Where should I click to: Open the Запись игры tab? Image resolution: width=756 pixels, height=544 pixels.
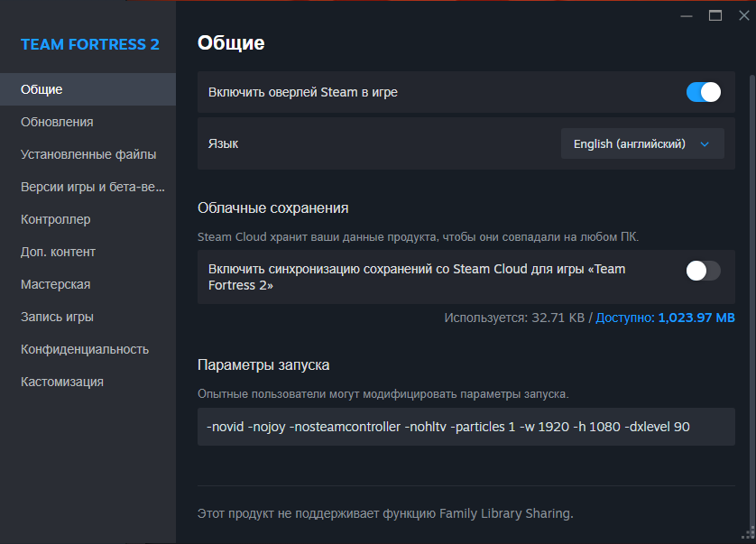pos(88,317)
